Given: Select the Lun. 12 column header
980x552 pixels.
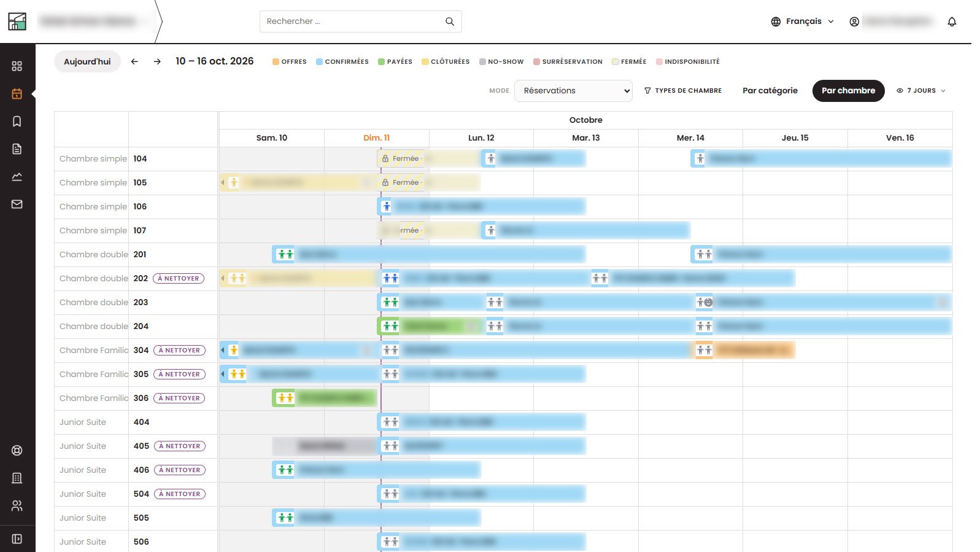Looking at the screenshot, I should (481, 138).
